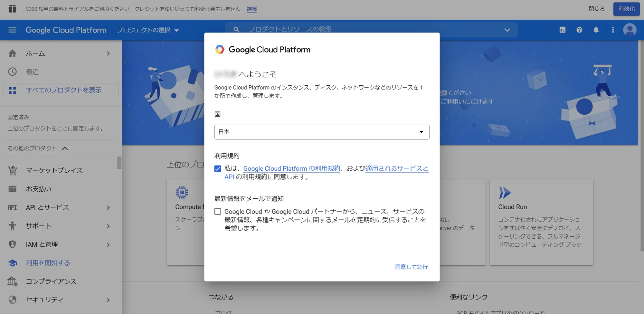Expand the IAM と管理 submenu arrow
This screenshot has width=644, height=314.
coord(108,245)
